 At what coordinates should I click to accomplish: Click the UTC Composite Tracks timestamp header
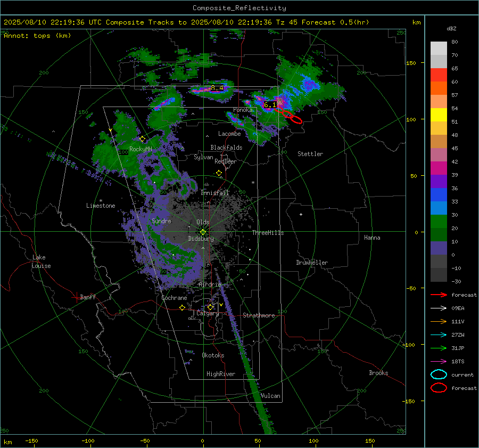pos(186,22)
